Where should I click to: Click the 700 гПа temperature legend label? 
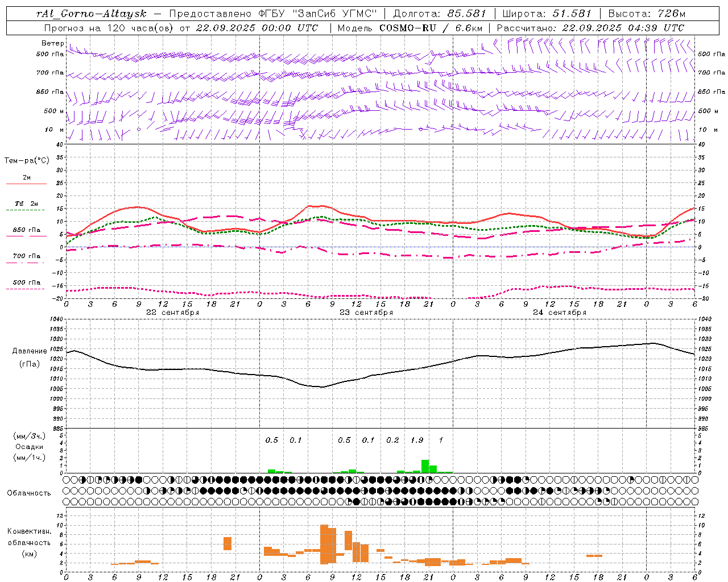coord(27,256)
